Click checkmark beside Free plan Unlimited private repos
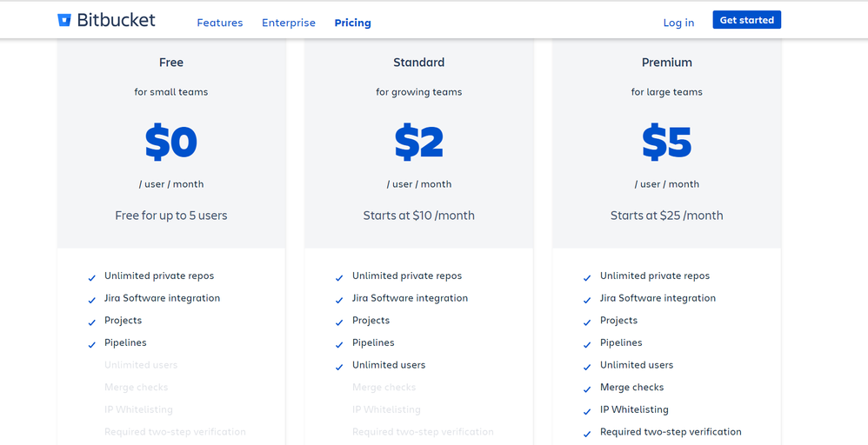 click(91, 278)
